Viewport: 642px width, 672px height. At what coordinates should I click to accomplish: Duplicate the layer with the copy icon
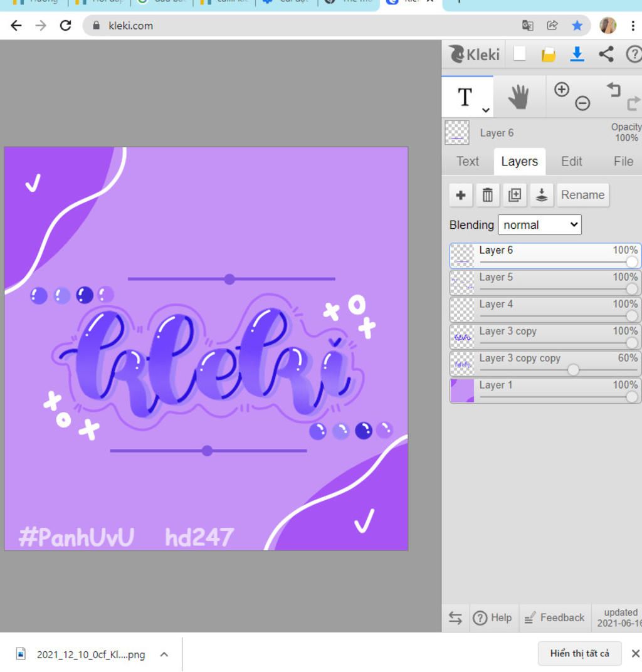(x=515, y=195)
